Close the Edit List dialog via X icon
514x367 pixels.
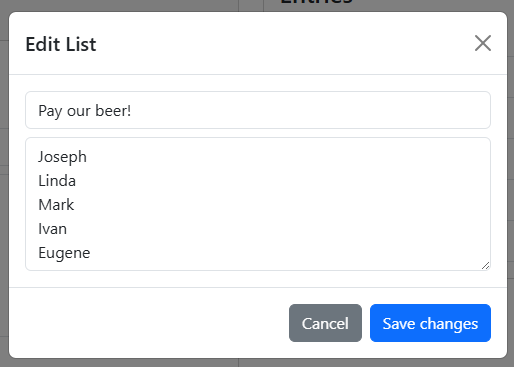[x=483, y=43]
